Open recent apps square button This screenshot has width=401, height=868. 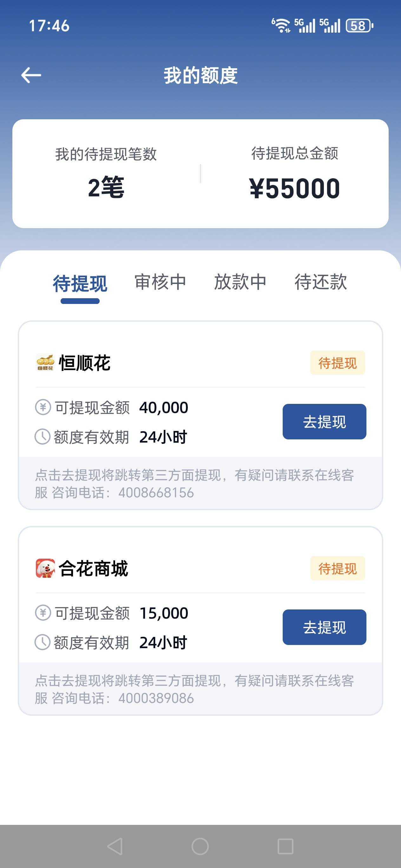(x=285, y=846)
